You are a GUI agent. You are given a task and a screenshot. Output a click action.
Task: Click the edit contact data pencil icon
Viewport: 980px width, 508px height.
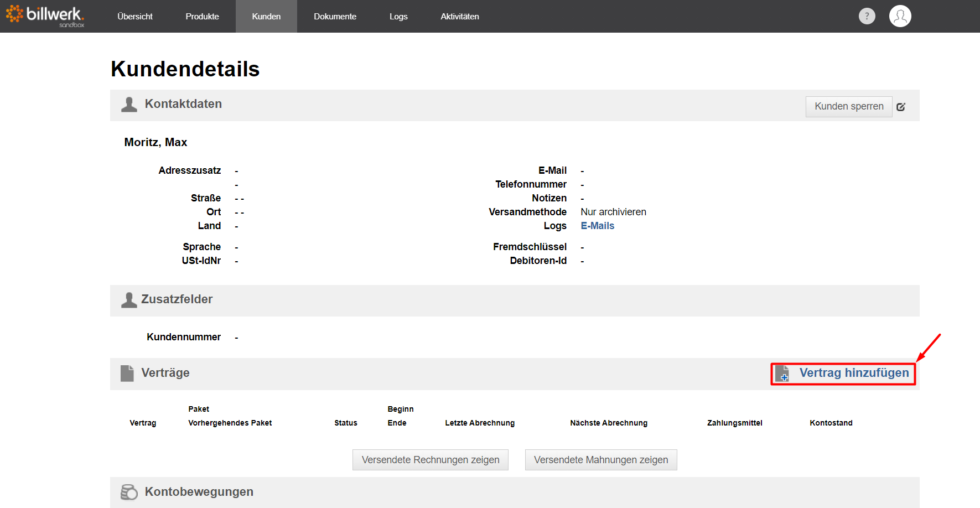[x=901, y=107]
